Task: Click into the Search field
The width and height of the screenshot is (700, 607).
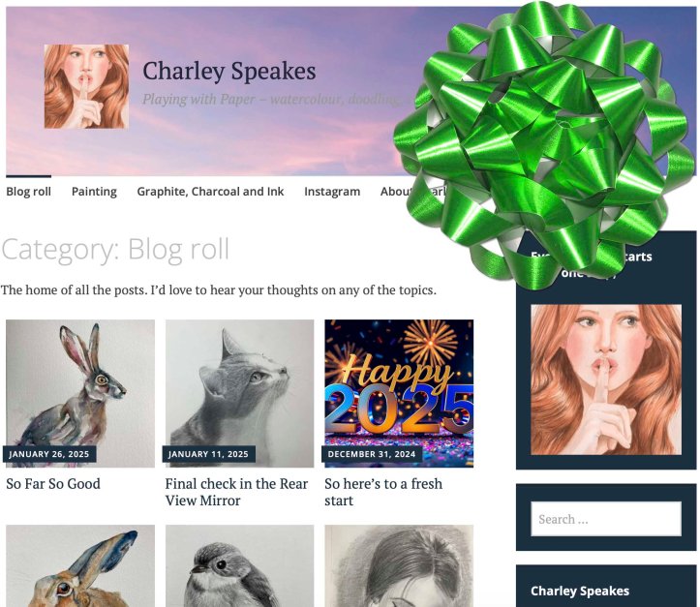Action: 606,519
